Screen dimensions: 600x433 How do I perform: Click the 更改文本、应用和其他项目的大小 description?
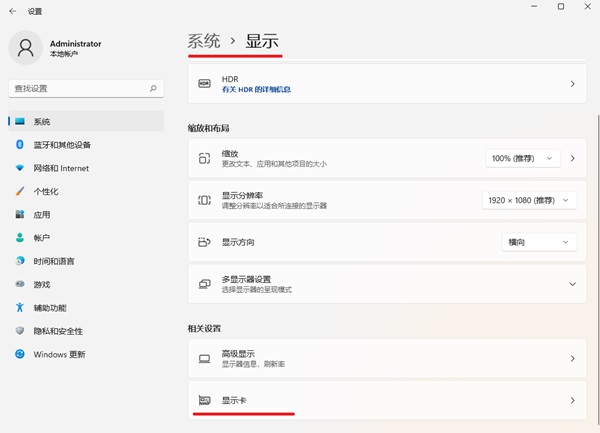click(274, 164)
